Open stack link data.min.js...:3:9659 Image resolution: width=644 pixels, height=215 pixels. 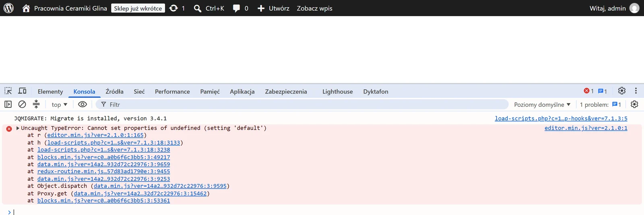(x=104, y=164)
